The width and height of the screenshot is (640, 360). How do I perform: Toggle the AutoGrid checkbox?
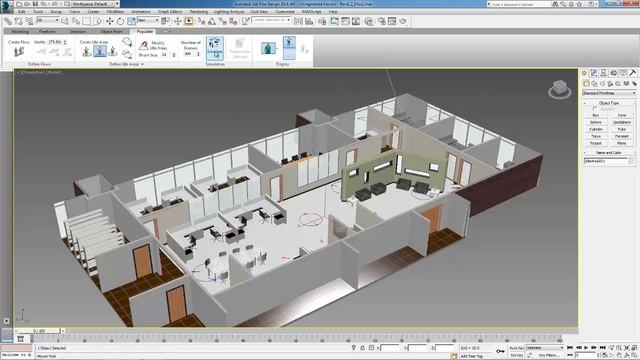[595, 109]
